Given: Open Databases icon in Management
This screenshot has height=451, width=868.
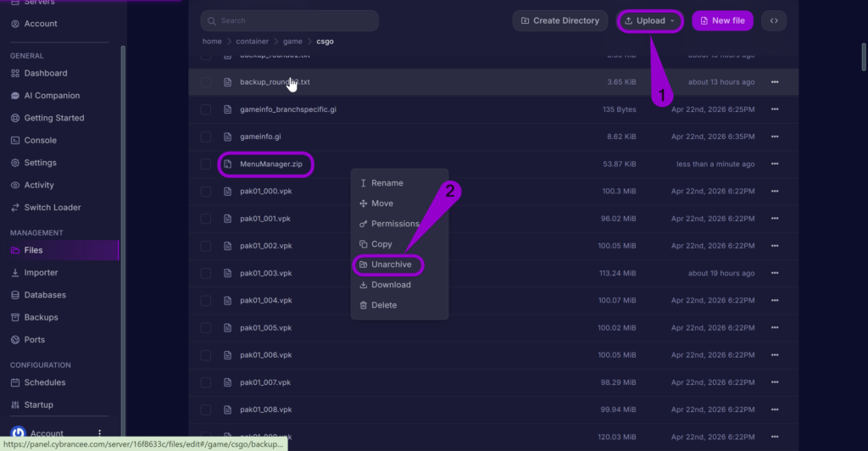Looking at the screenshot, I should coord(15,295).
